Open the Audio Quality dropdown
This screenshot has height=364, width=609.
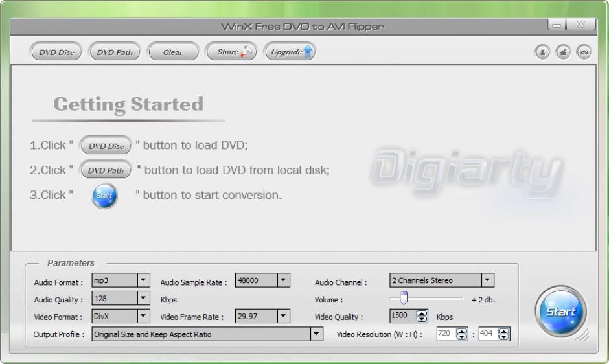click(x=143, y=298)
